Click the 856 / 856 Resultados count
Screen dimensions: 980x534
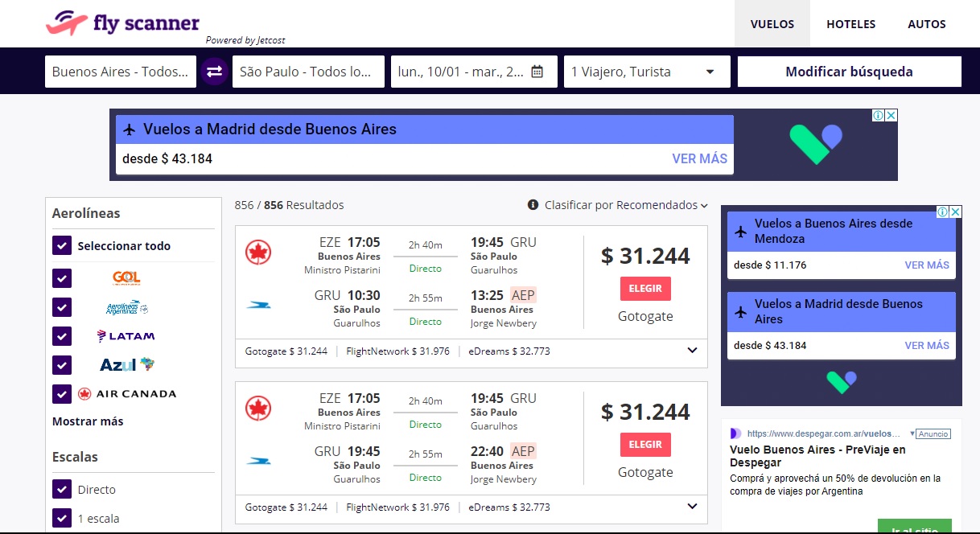[289, 205]
